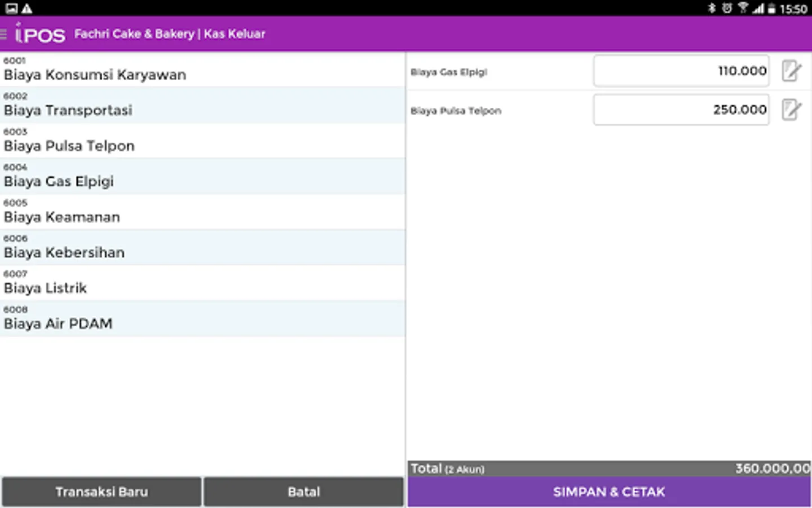812x508 pixels.
Task: Click the Bluetooth status bar icon
Action: pos(712,7)
